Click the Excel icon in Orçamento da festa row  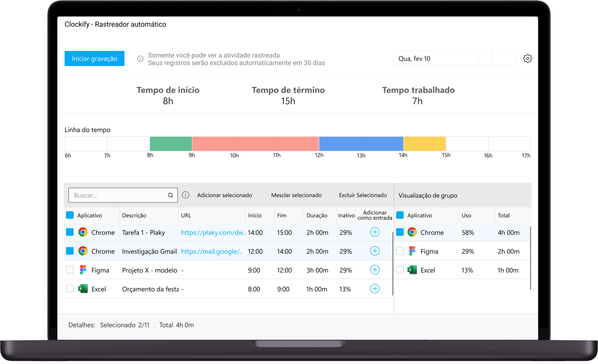pyautogui.click(x=83, y=289)
